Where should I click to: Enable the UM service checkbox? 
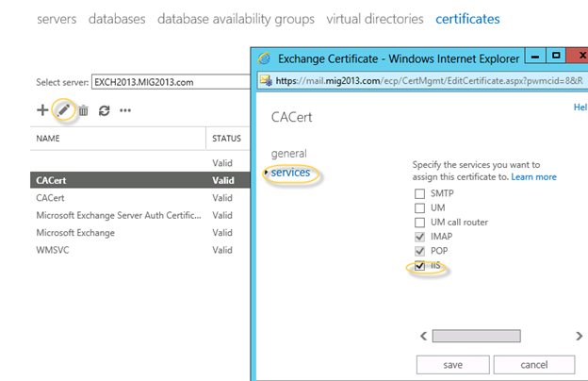pyautogui.click(x=419, y=208)
